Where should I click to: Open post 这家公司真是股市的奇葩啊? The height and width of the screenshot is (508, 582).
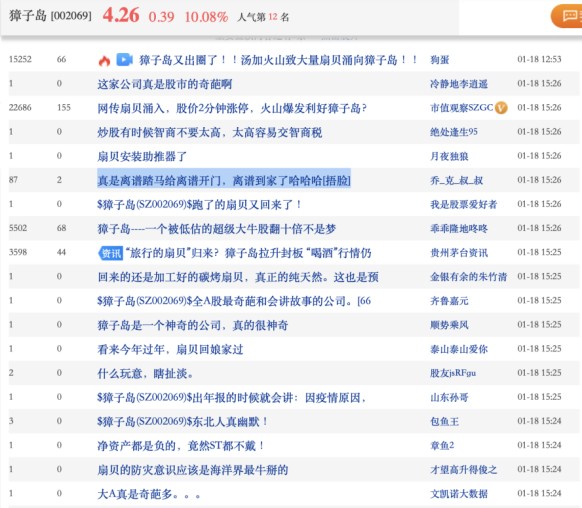click(164, 84)
